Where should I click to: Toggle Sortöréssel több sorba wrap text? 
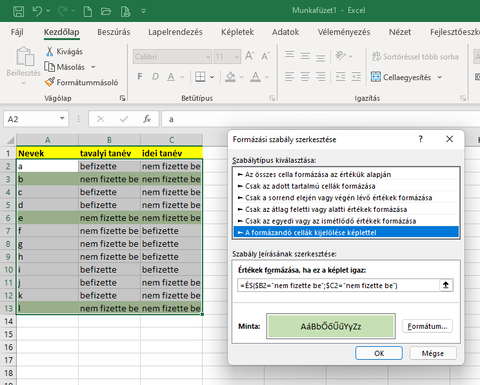[x=415, y=57]
